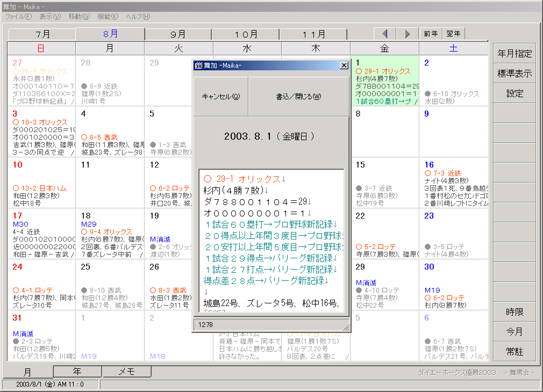Open 年月指定 to pick a date
The height and width of the screenshot is (392, 543).
(x=515, y=54)
